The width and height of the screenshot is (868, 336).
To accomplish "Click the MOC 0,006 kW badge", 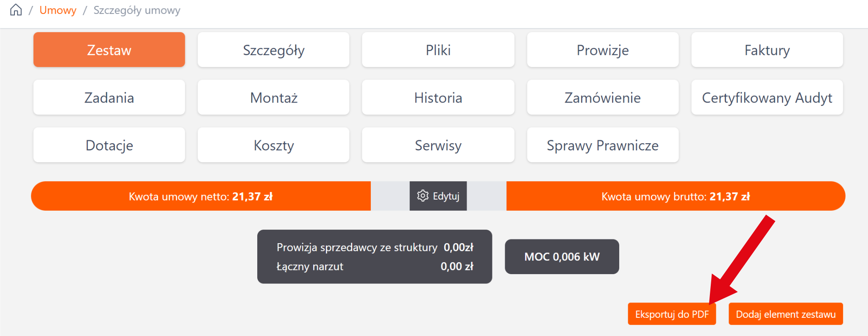I will pyautogui.click(x=562, y=257).
